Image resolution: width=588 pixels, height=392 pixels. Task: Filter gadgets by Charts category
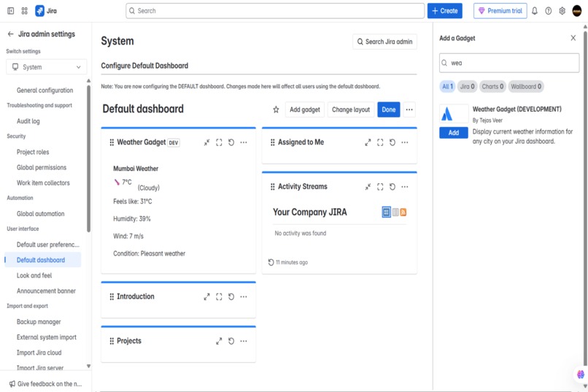(x=492, y=87)
